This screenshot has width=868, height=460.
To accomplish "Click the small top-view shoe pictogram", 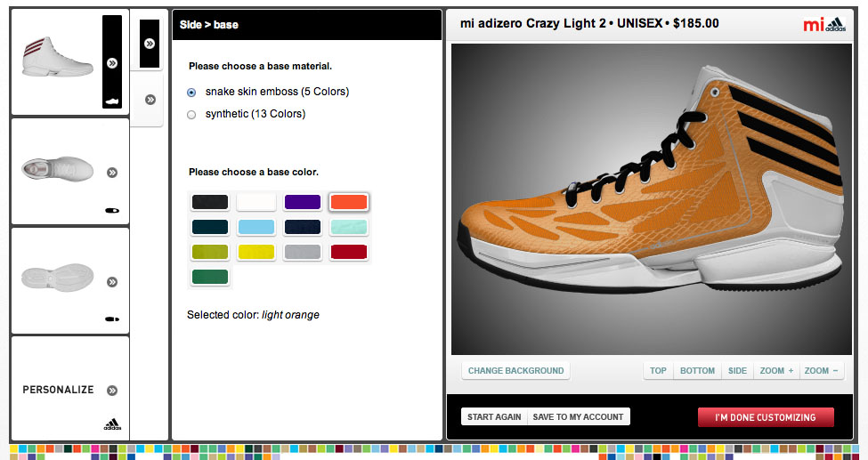I will (x=112, y=210).
